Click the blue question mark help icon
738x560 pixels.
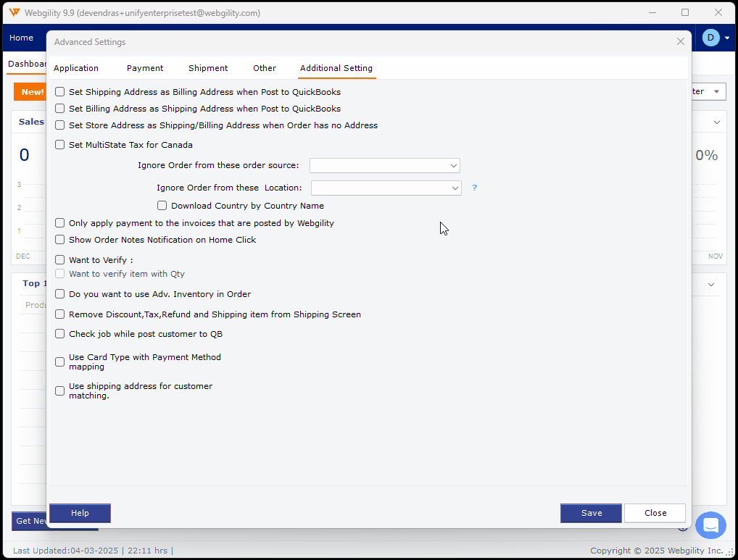click(x=475, y=188)
